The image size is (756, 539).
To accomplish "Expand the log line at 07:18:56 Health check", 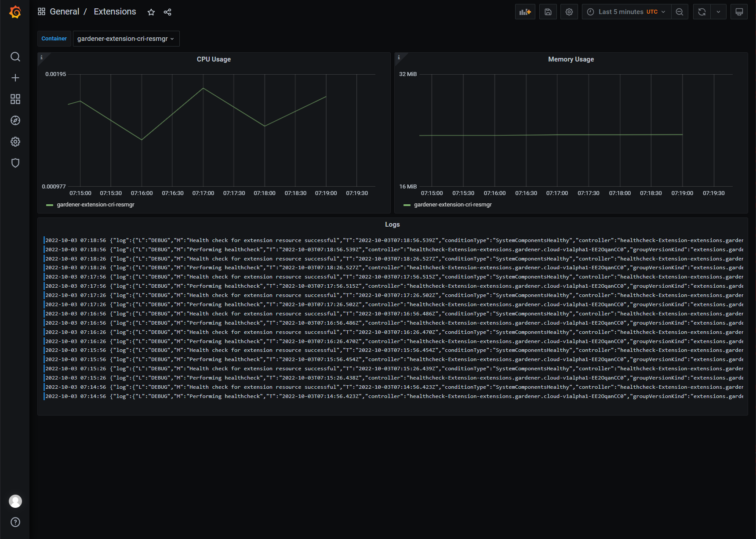I will 393,240.
